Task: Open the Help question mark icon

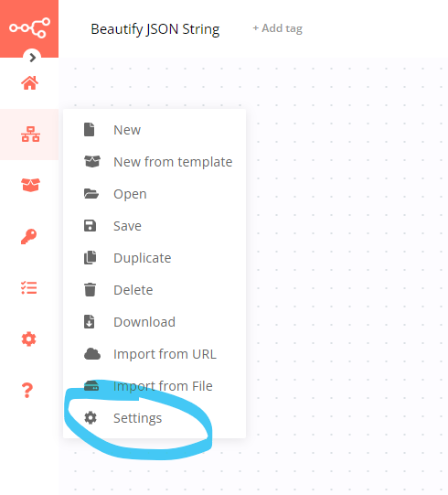Action: 27,390
